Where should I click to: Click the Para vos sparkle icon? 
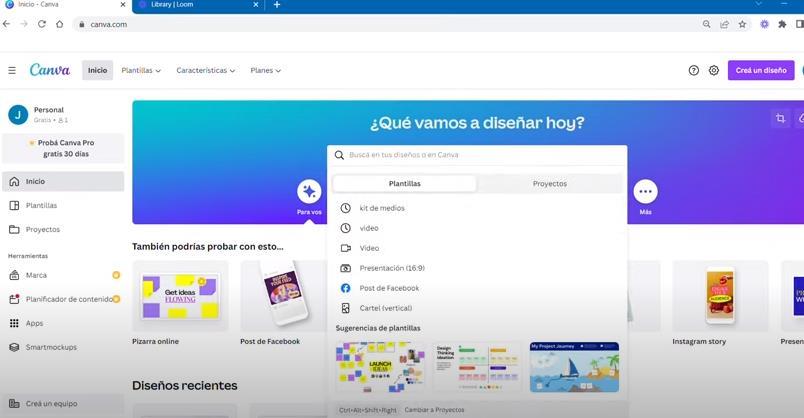[x=309, y=192]
